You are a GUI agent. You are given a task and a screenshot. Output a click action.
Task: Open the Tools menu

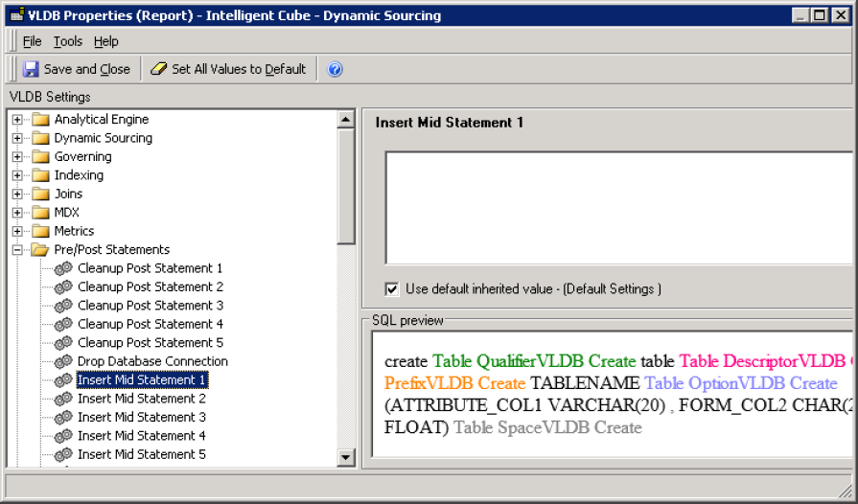coord(67,41)
